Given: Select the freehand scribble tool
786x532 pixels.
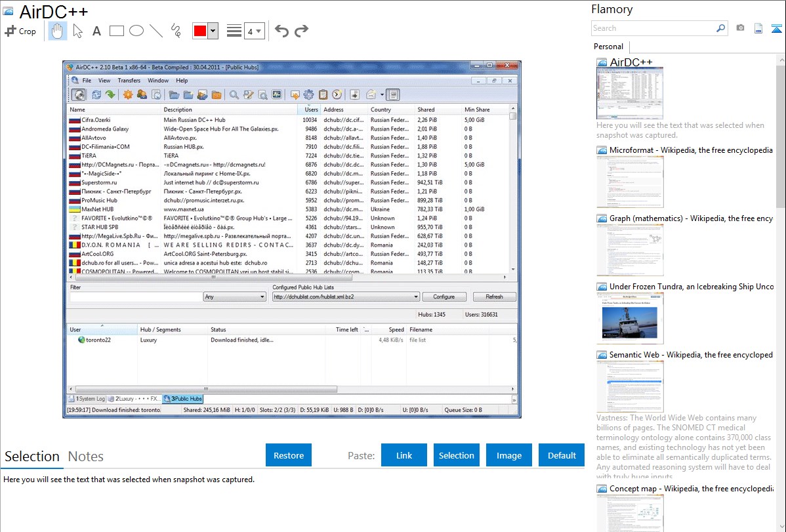Looking at the screenshot, I should [176, 31].
